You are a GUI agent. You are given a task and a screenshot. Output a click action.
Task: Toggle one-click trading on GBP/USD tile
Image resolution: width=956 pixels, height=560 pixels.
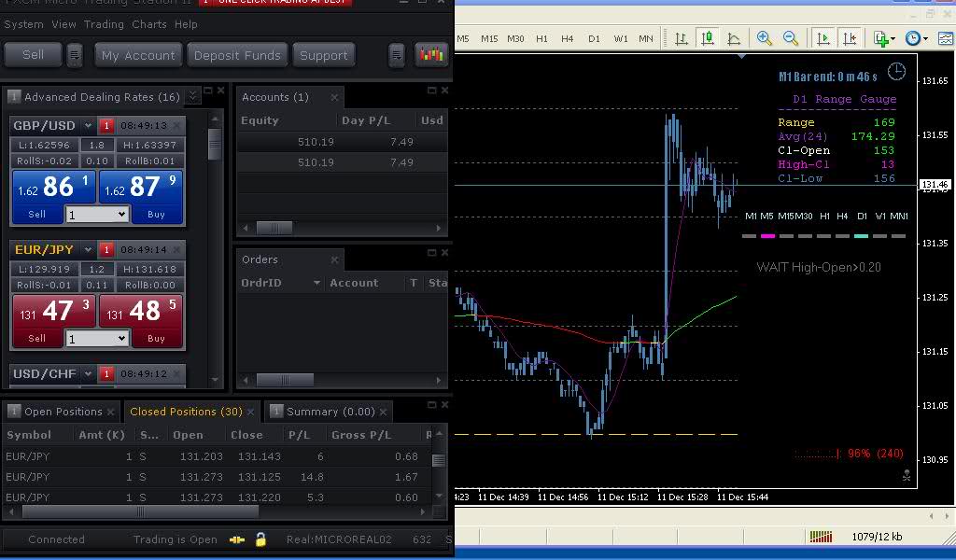106,126
